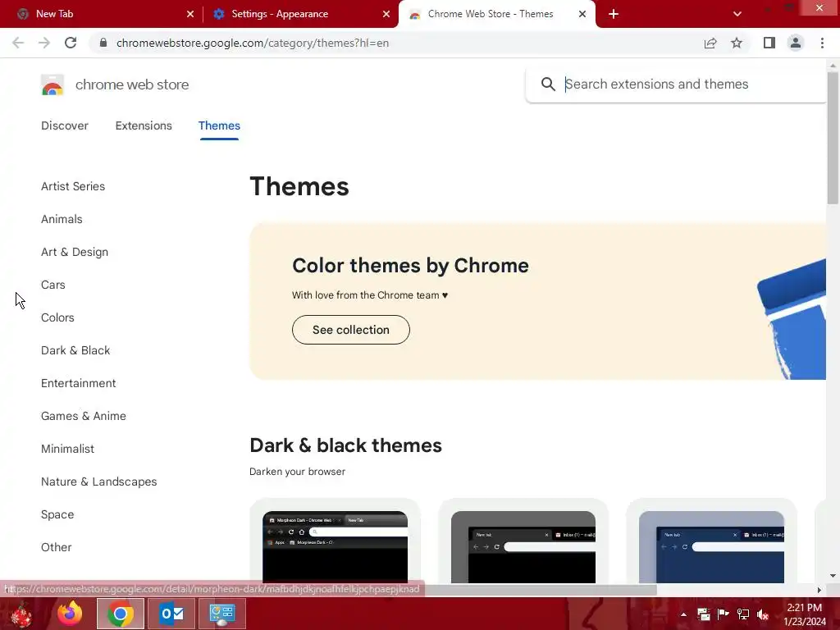Image resolution: width=840 pixels, height=630 pixels.
Task: Open the Extensions section
Action: (x=144, y=126)
